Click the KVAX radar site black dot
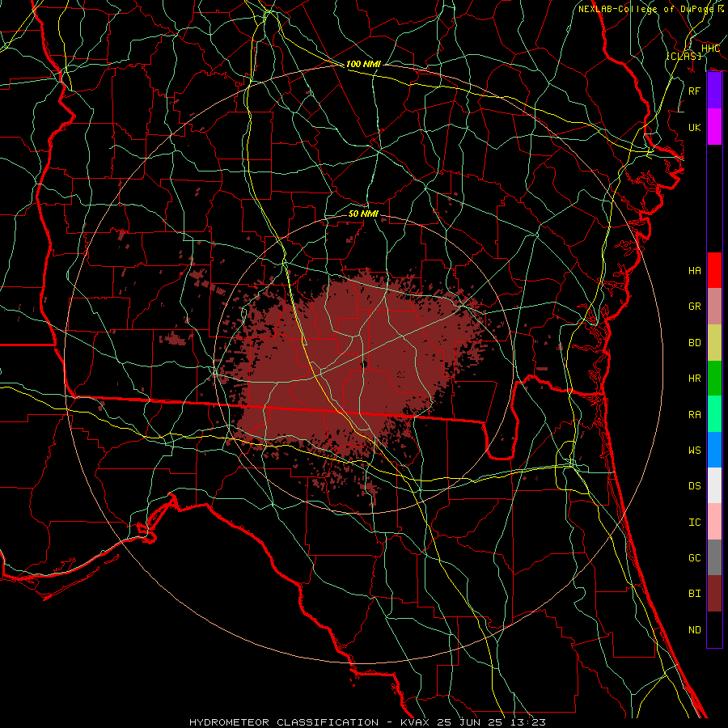Image resolution: width=728 pixels, height=728 pixels. (x=364, y=365)
